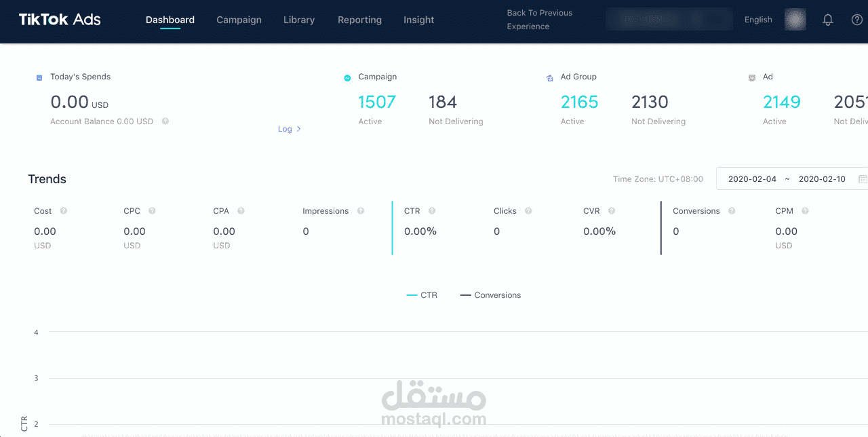The width and height of the screenshot is (868, 437).
Task: Click the CPA info icon
Action: coord(241,211)
